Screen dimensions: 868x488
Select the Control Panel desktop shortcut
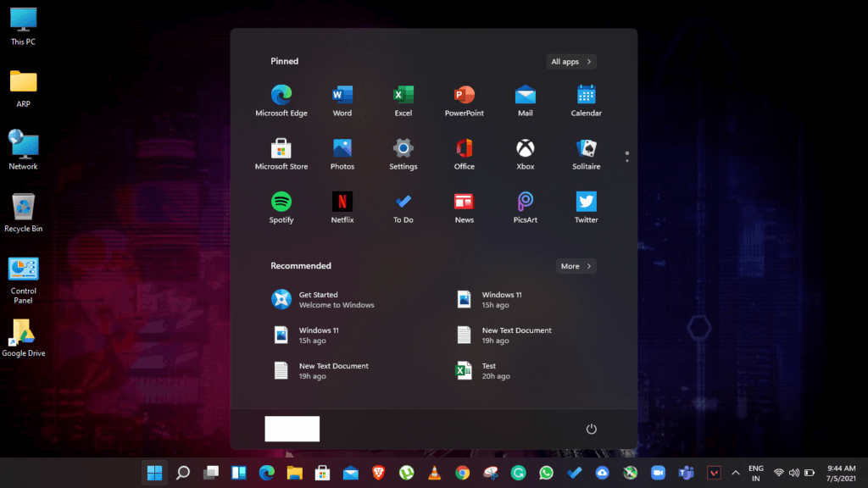click(x=23, y=280)
